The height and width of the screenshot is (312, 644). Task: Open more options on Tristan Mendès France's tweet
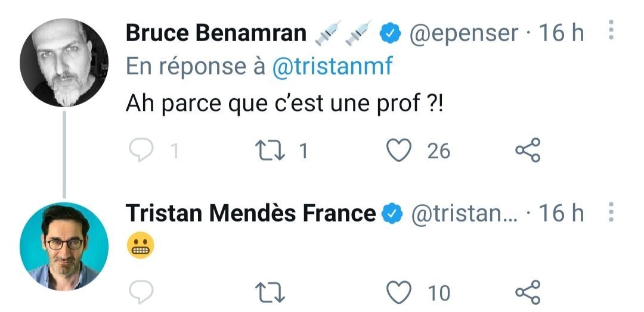click(x=611, y=213)
